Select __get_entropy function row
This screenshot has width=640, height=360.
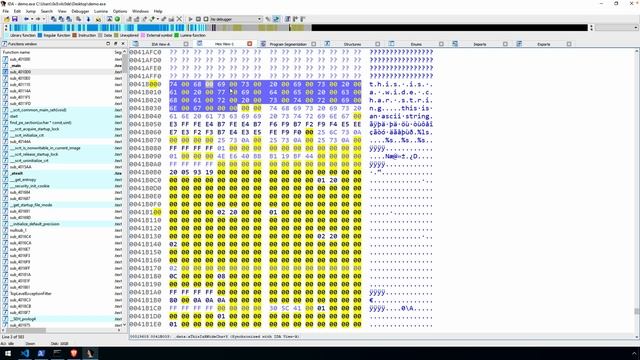(62, 180)
